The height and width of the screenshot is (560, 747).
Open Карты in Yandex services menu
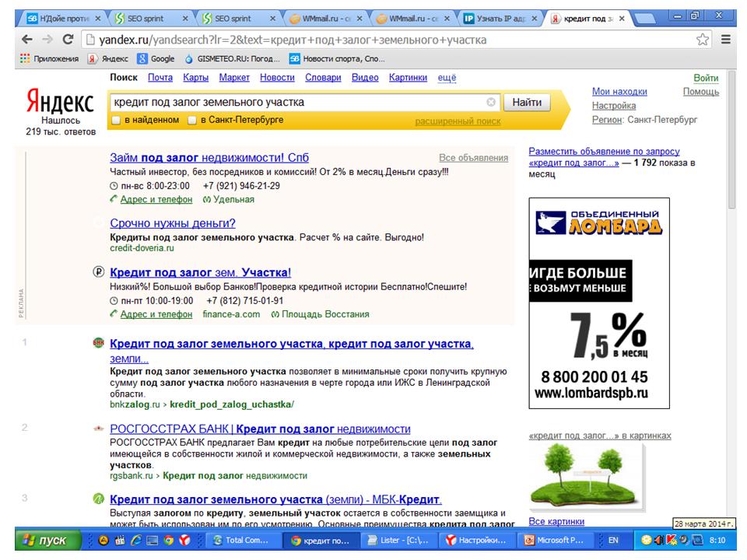[196, 78]
